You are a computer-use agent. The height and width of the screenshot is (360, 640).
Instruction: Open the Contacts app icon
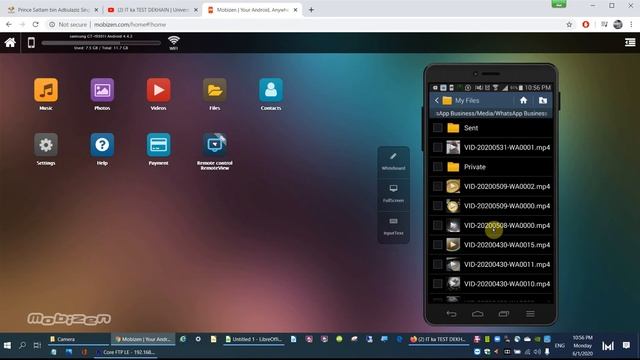click(x=271, y=90)
